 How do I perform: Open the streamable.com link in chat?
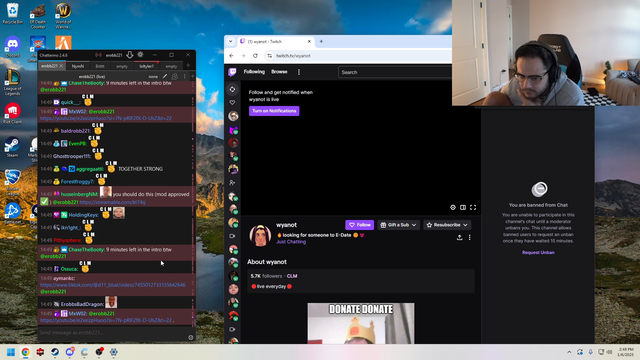tap(112, 202)
